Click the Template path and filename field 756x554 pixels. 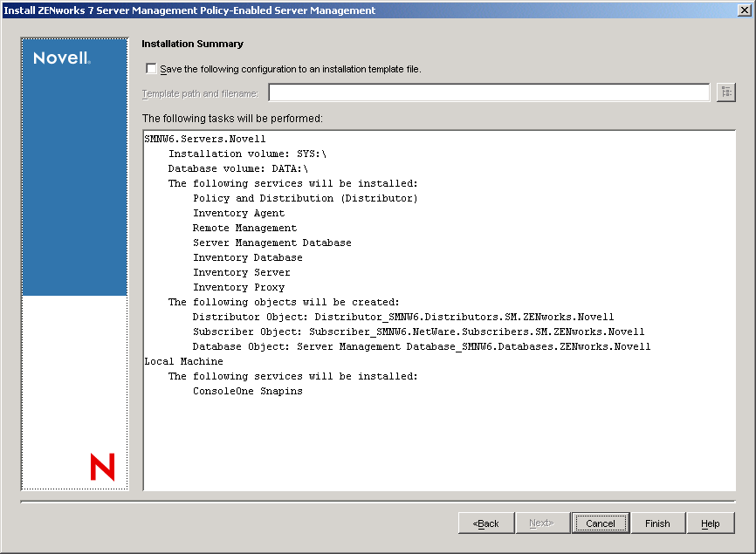point(489,92)
